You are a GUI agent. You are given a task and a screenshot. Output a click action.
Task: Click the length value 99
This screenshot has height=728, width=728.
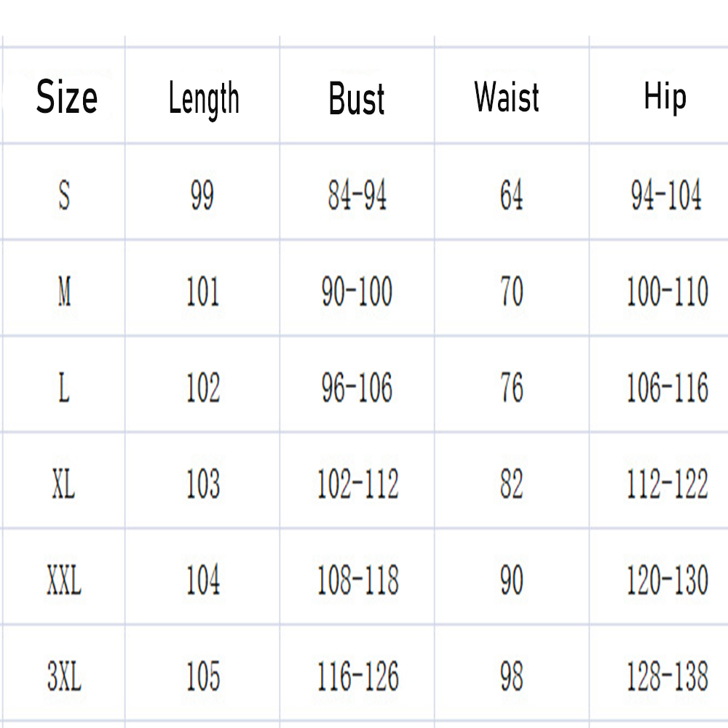coord(202,195)
